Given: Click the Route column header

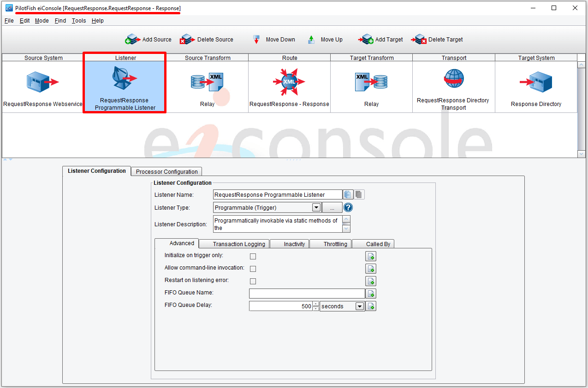Looking at the screenshot, I should 290,58.
